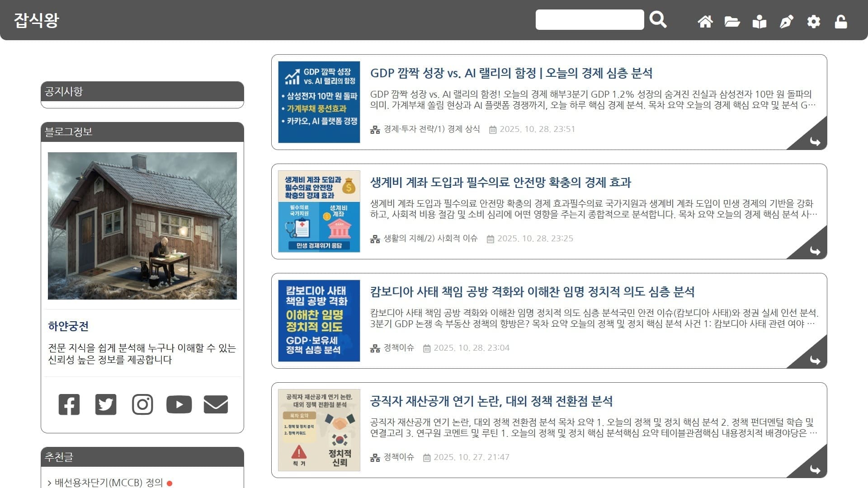Open the Twitter social icon
The height and width of the screenshot is (488, 868).
click(106, 404)
